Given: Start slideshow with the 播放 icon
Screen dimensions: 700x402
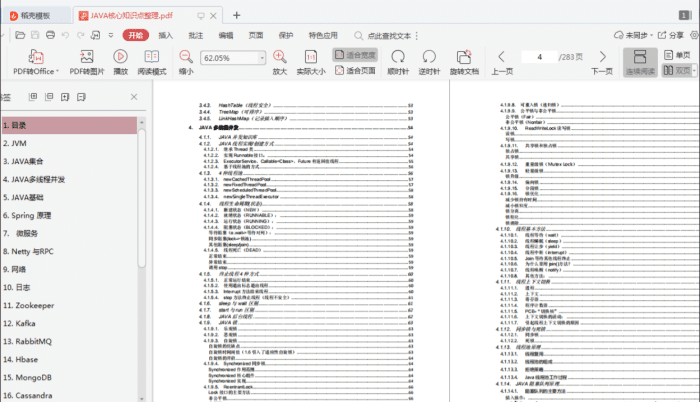Looking at the screenshot, I should click(x=121, y=62).
